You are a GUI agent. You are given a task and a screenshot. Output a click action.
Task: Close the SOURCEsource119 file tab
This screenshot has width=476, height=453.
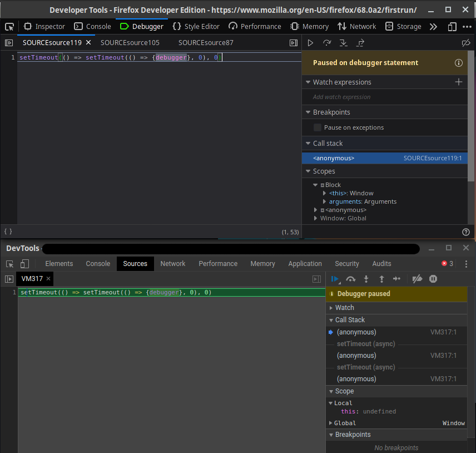[88, 43]
